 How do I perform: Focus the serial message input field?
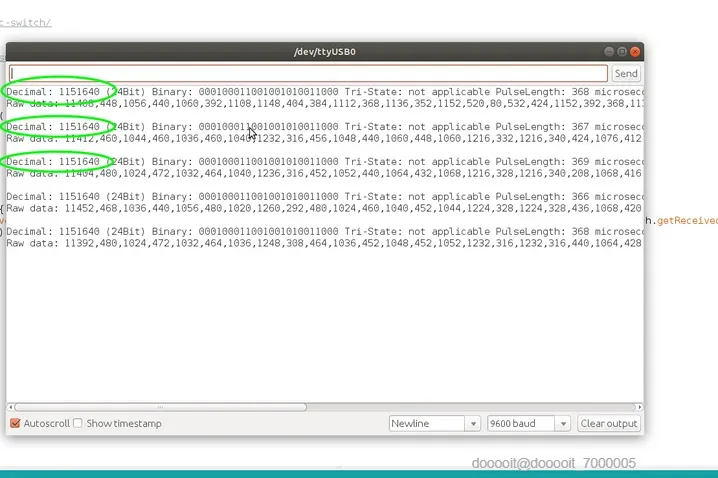308,73
